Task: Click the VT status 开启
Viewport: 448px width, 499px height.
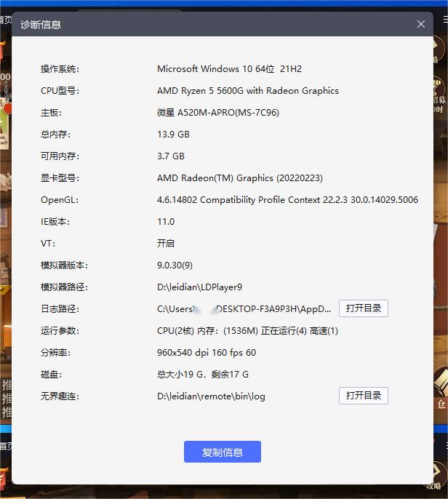Action: (x=166, y=244)
